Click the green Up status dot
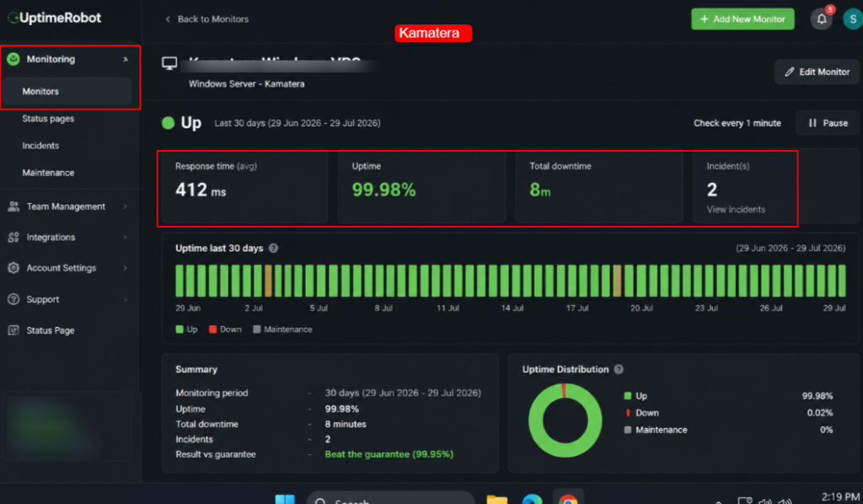The height and width of the screenshot is (504, 863). [x=168, y=123]
